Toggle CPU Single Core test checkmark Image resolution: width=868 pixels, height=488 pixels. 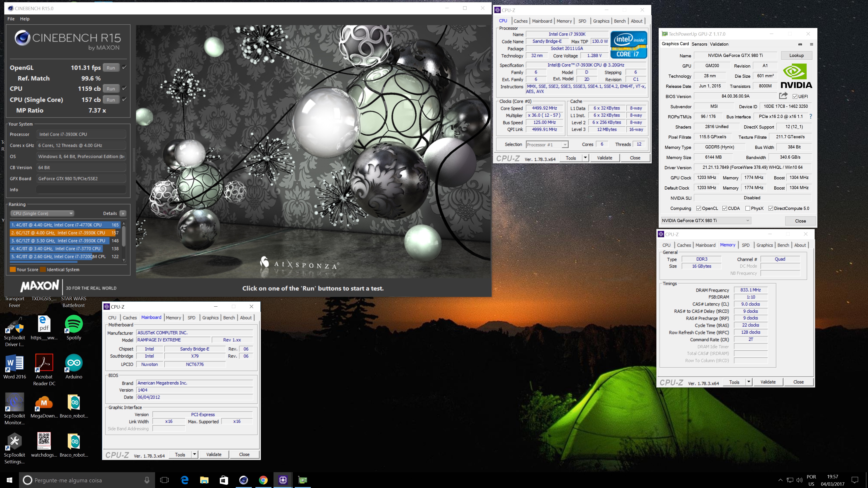[124, 99]
